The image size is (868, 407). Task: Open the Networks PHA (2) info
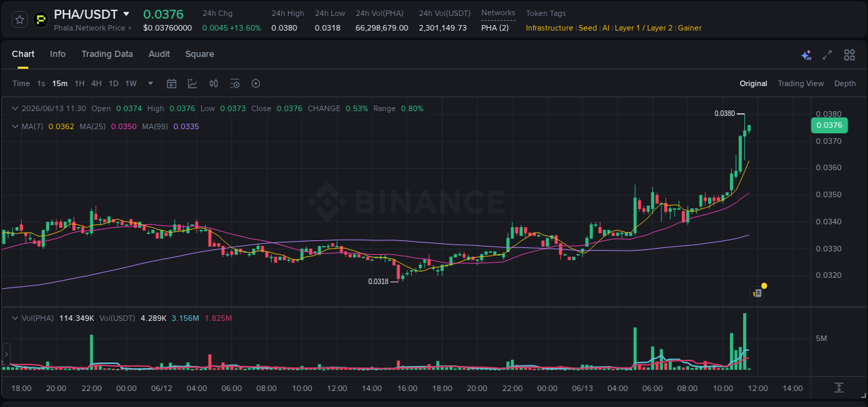(495, 28)
